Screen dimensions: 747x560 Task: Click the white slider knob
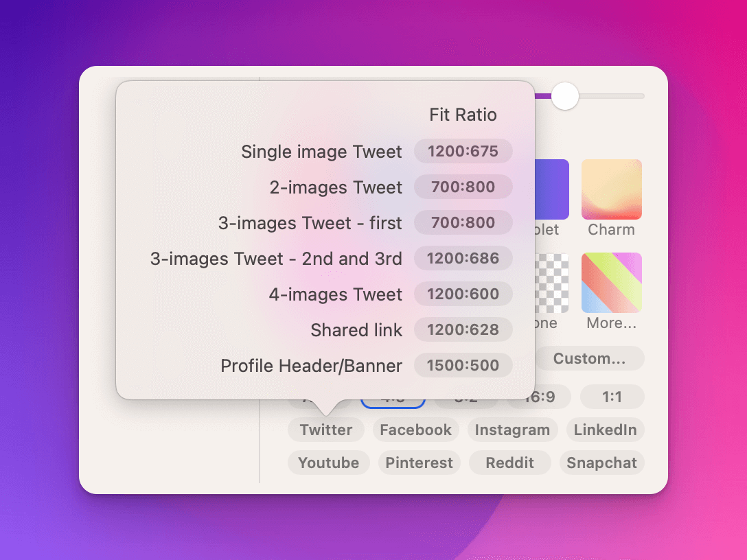pos(565,96)
